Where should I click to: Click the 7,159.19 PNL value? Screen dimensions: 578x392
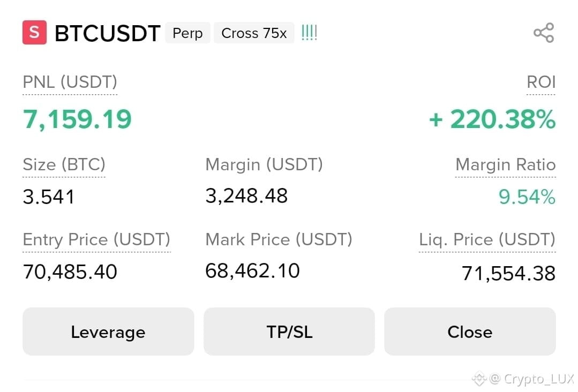77,119
